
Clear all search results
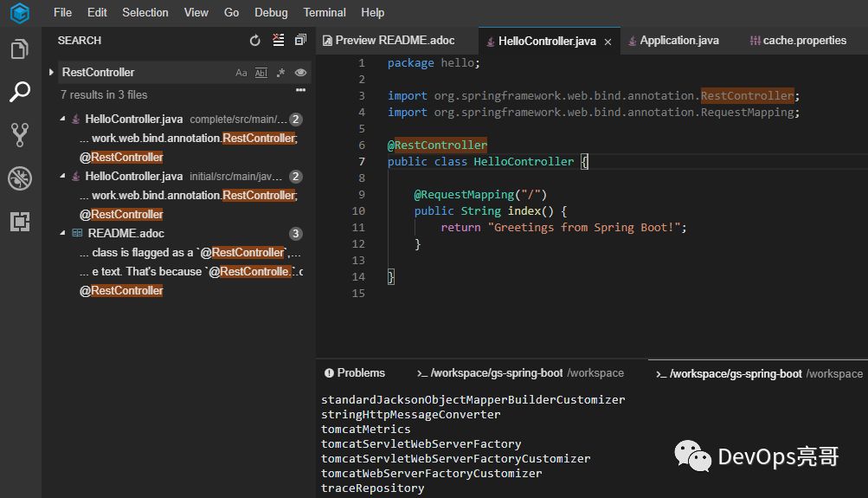pos(278,41)
